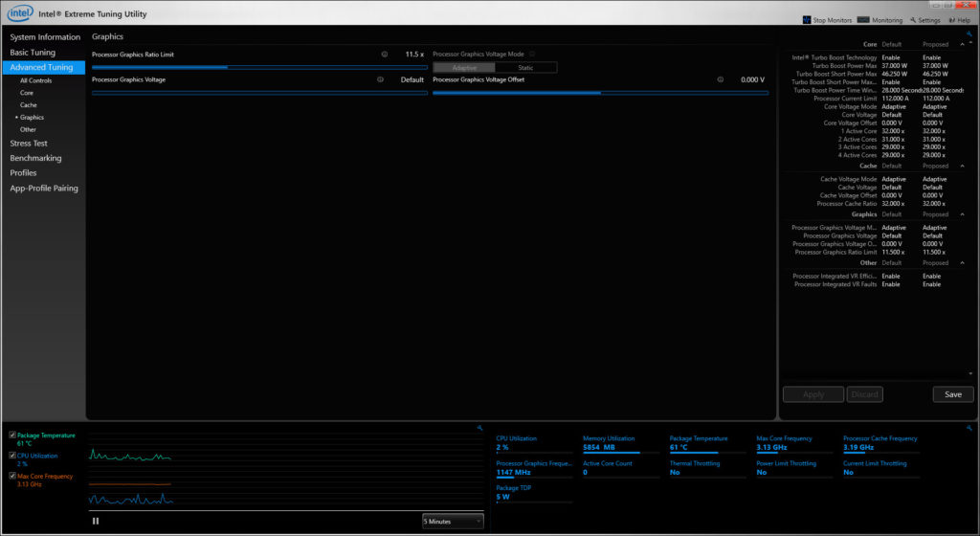
Task: Open System Information page
Action: (x=45, y=37)
